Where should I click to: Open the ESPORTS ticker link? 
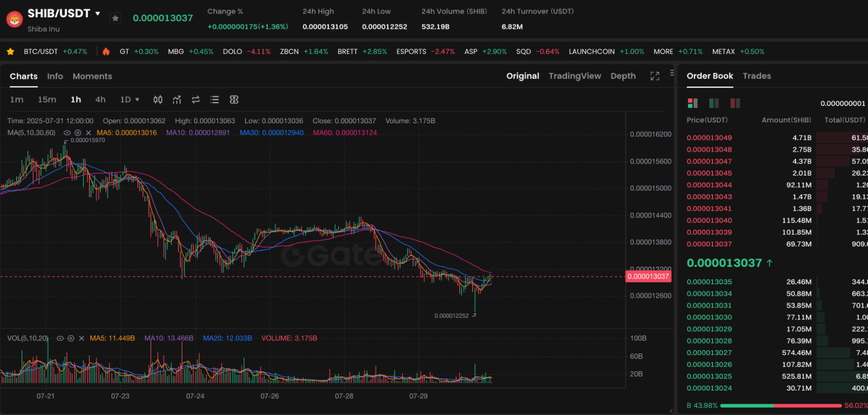point(426,52)
